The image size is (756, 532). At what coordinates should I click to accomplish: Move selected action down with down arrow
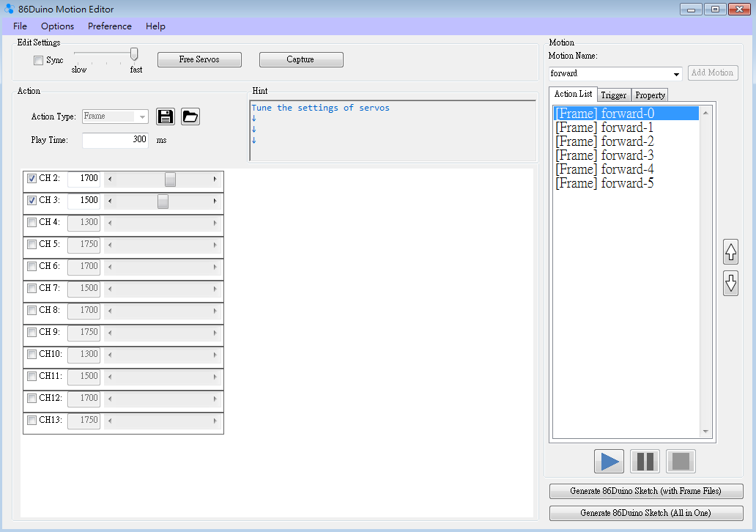click(731, 284)
